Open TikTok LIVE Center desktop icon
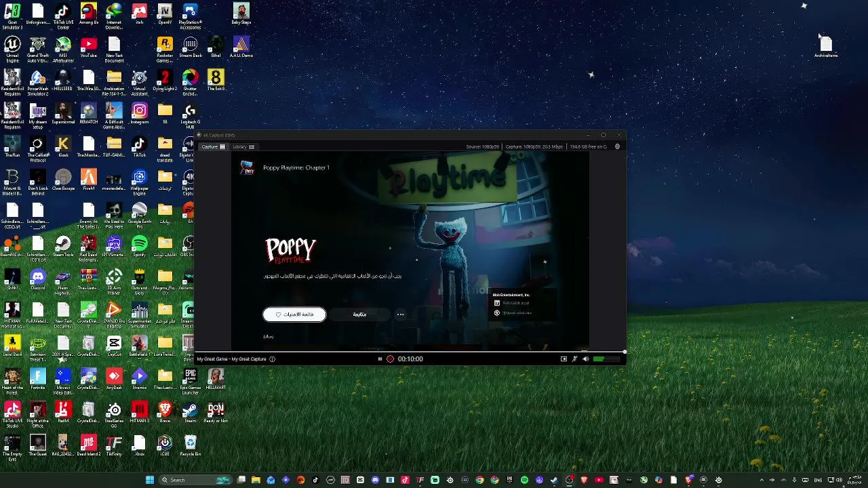The height and width of the screenshot is (488, 868). click(63, 16)
